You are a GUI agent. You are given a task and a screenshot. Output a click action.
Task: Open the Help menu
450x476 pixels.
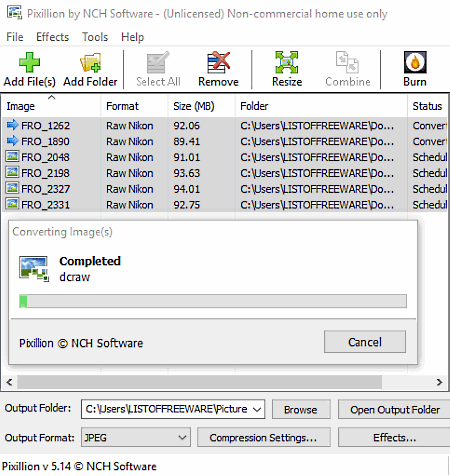[132, 37]
